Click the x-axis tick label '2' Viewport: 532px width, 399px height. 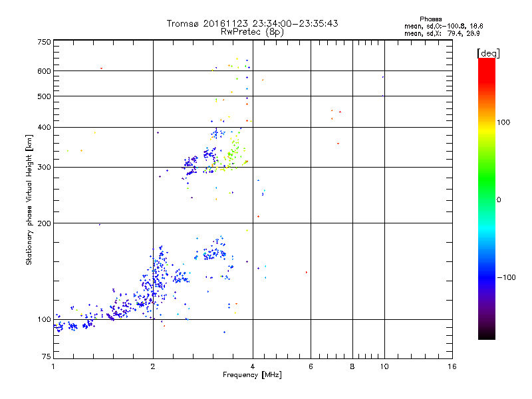(153, 366)
